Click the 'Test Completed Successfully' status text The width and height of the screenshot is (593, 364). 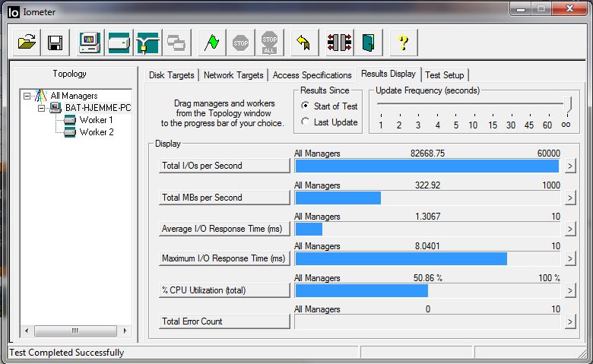pyautogui.click(x=67, y=353)
